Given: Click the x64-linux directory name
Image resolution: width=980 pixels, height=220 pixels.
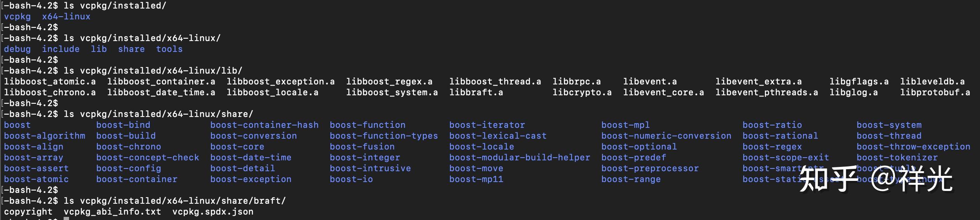Looking at the screenshot, I should 66,17.
